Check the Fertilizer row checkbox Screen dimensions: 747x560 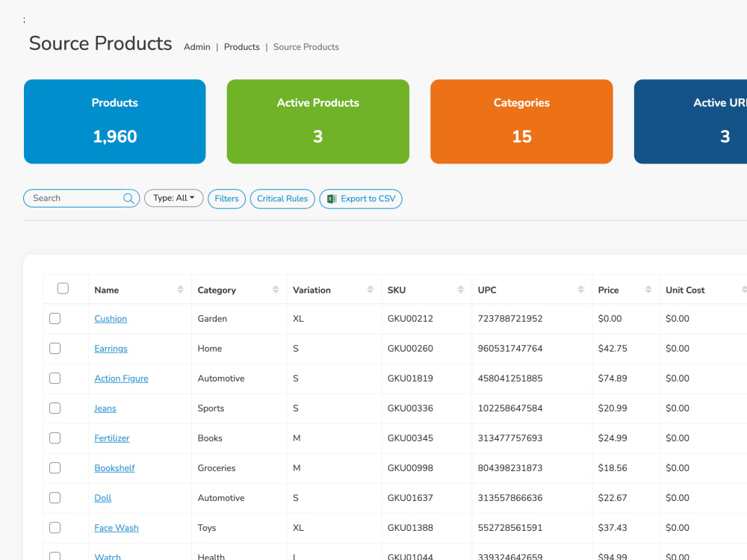(55, 438)
